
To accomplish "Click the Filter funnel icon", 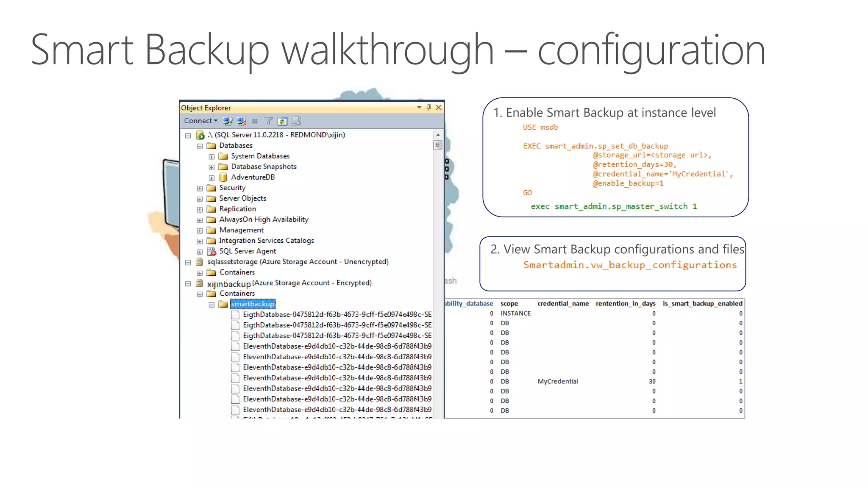I will [268, 121].
